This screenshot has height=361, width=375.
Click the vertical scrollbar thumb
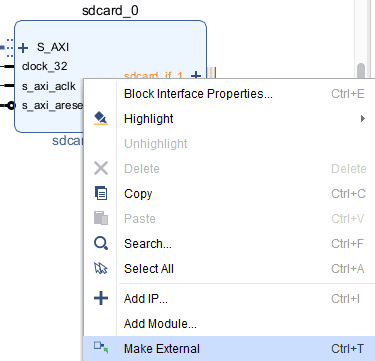click(x=361, y=71)
